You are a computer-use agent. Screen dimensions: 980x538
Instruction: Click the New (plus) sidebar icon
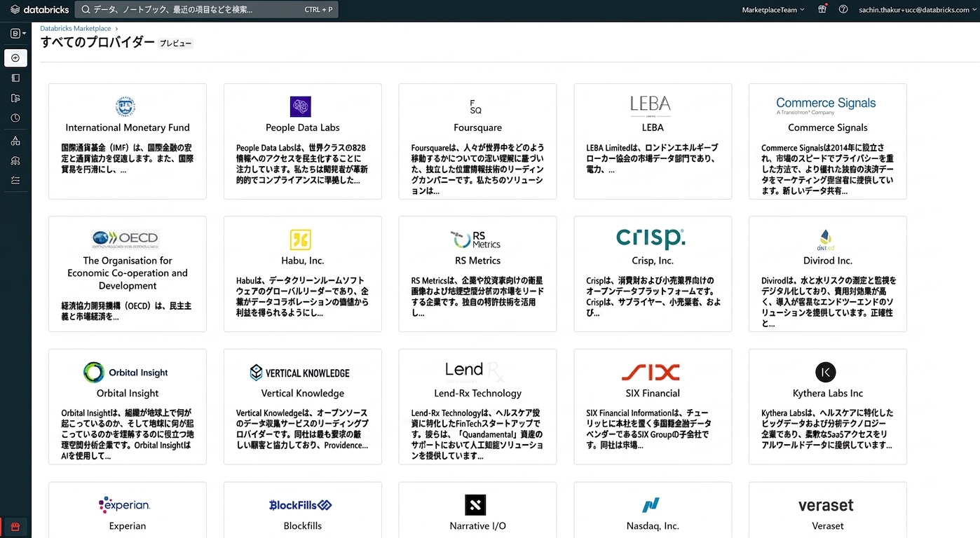coord(15,57)
